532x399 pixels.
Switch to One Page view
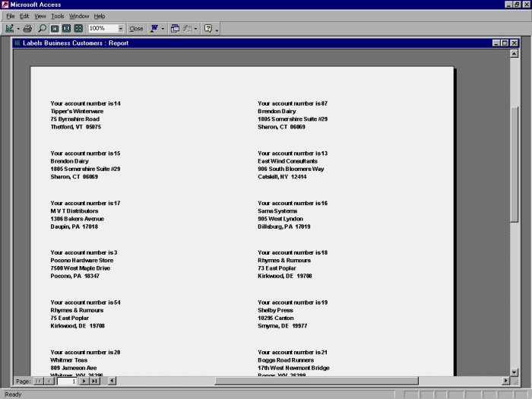(55, 28)
